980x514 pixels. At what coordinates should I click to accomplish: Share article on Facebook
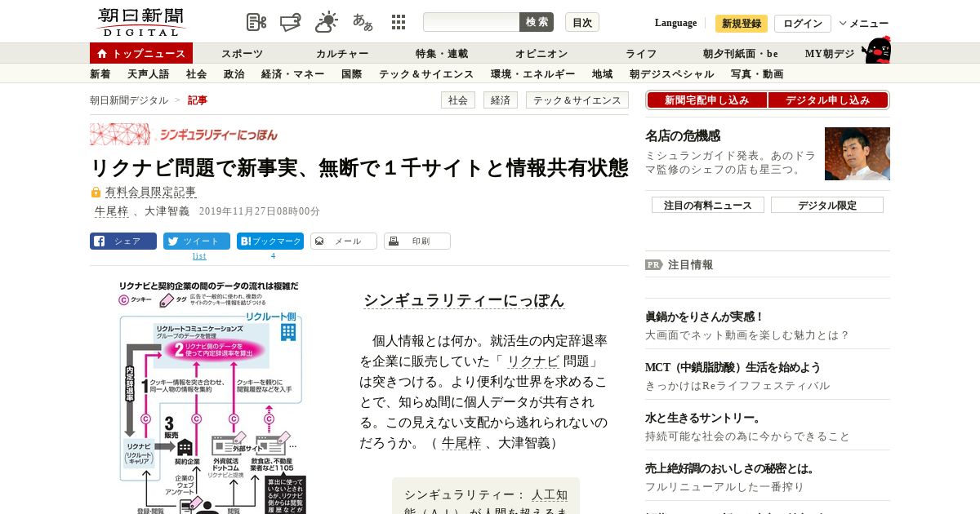[123, 241]
